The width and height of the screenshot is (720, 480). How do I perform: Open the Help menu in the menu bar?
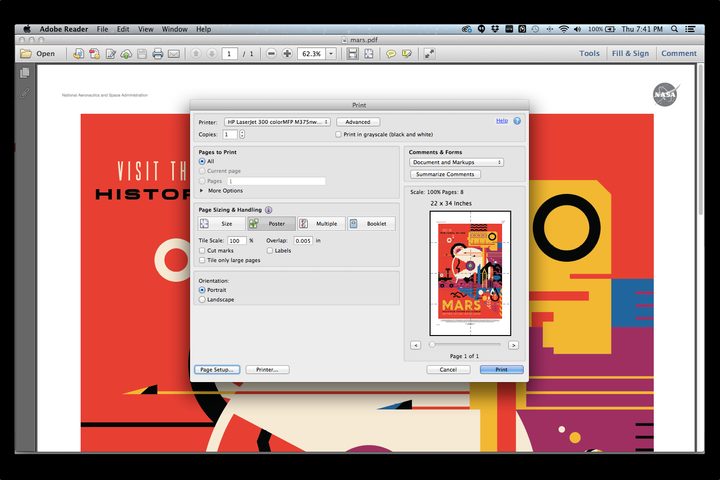pos(203,29)
